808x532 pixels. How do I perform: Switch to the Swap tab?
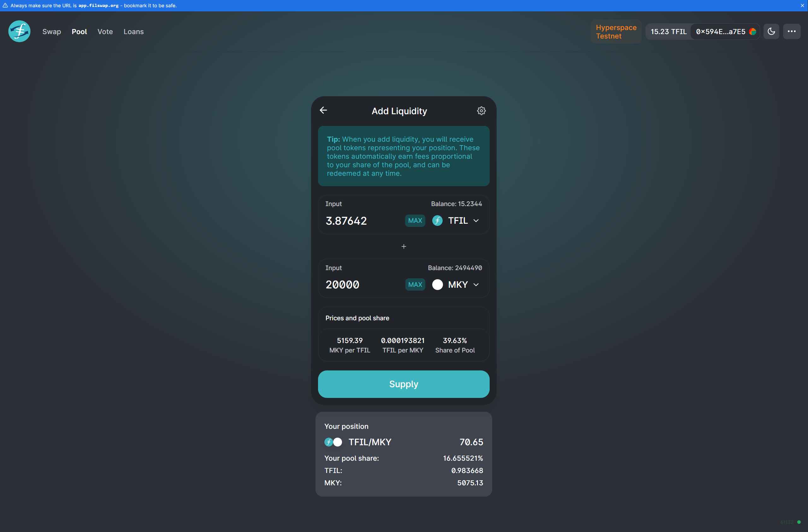52,32
